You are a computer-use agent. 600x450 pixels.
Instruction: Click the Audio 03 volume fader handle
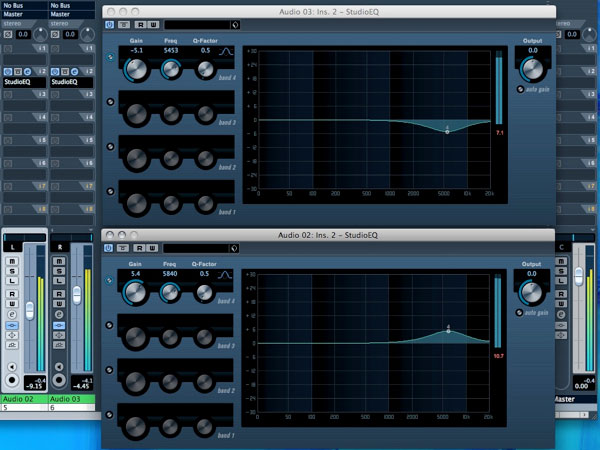(x=77, y=295)
